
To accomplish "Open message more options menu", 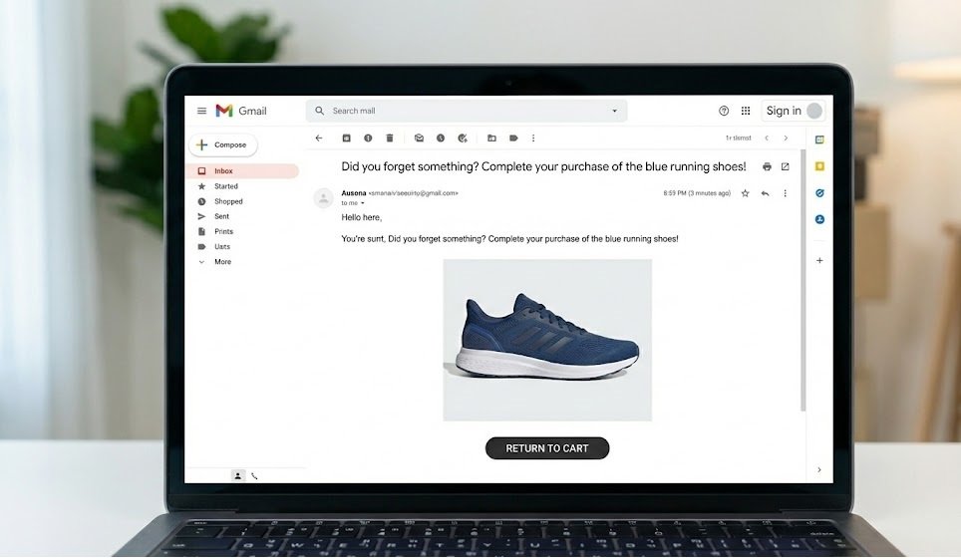I will (x=786, y=193).
